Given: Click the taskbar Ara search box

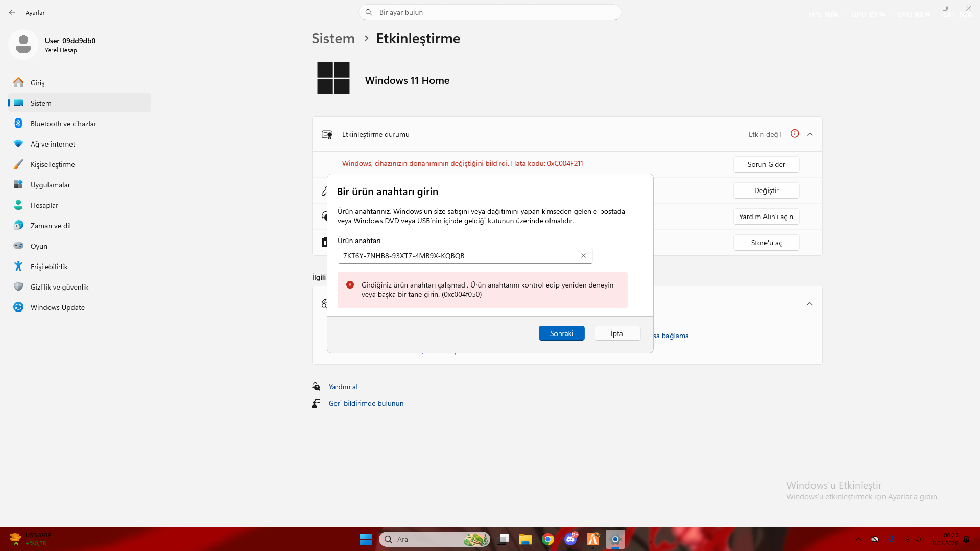Looking at the screenshot, I should pos(435,539).
